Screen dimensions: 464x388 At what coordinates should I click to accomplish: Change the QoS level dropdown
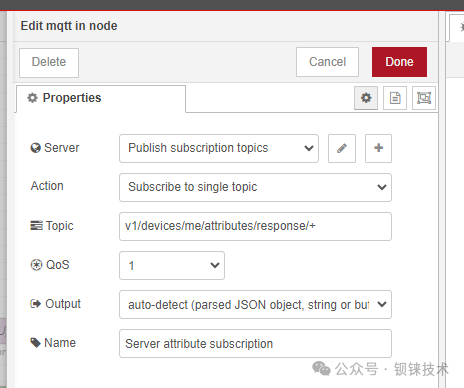point(172,265)
